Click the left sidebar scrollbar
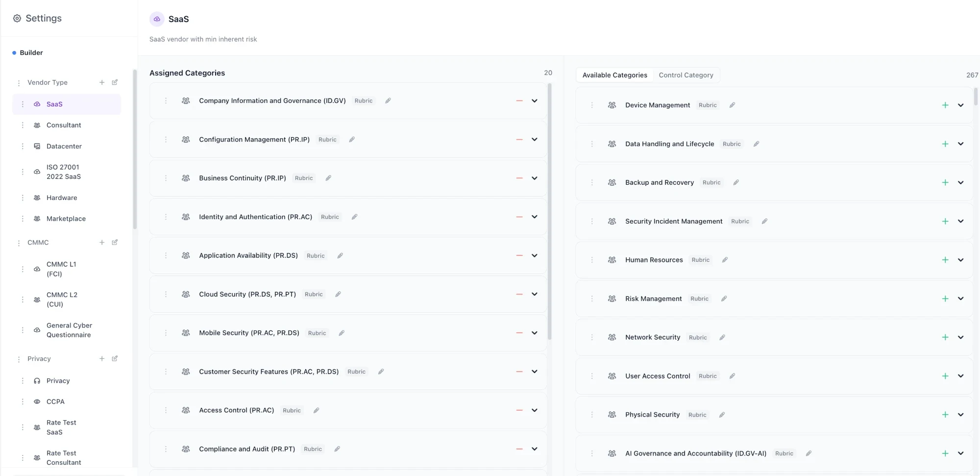Viewport: 980px width, 476px height. click(135, 150)
